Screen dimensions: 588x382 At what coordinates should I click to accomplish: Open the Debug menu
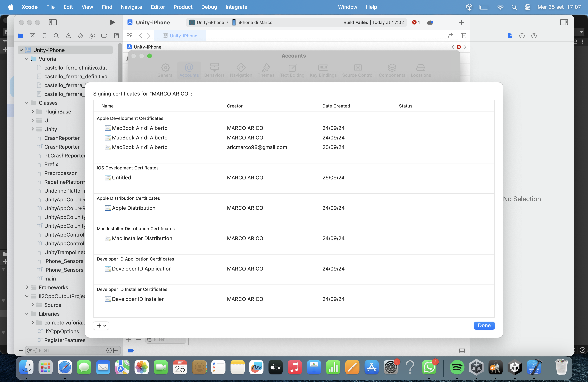pyautogui.click(x=209, y=7)
